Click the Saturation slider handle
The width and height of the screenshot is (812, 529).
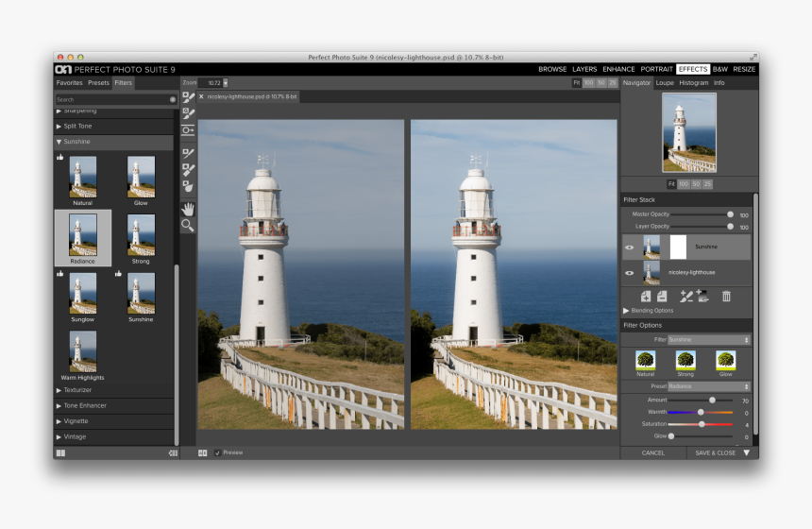(702, 424)
